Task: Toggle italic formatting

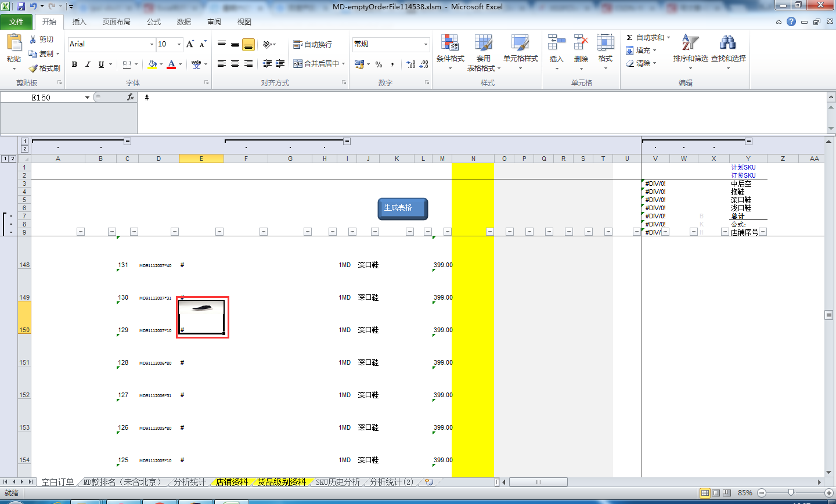Action: click(x=87, y=64)
